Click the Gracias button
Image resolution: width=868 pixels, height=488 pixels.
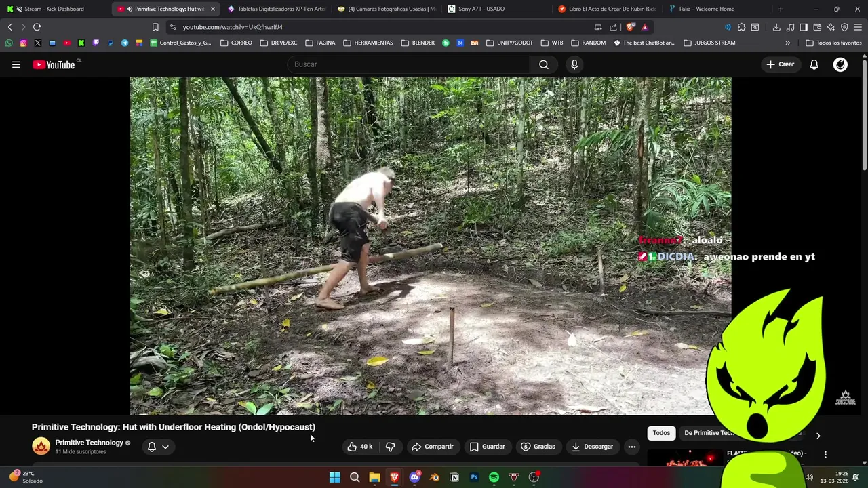coord(538,447)
